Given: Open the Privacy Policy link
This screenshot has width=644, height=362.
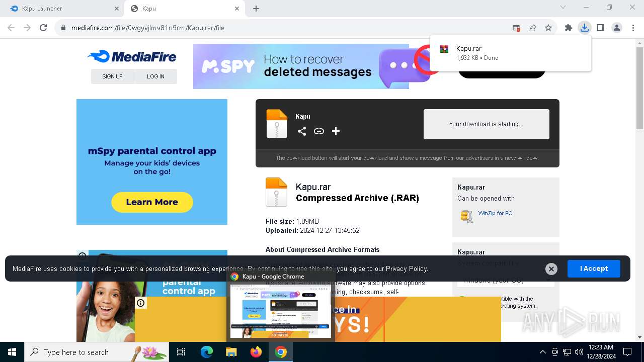Looking at the screenshot, I should pyautogui.click(x=407, y=269).
